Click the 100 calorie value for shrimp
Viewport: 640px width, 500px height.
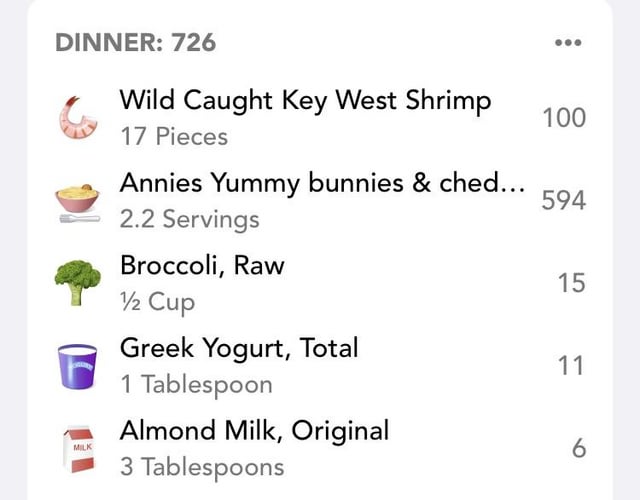click(564, 118)
